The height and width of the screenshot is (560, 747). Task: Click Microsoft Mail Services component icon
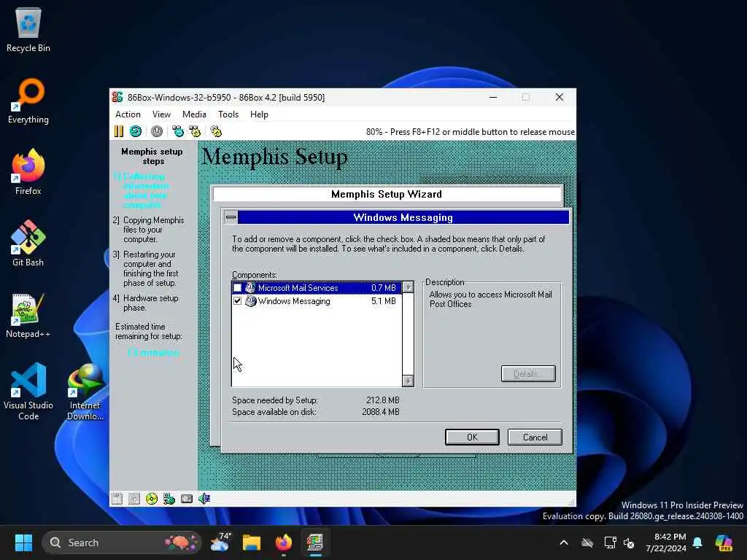(x=251, y=287)
